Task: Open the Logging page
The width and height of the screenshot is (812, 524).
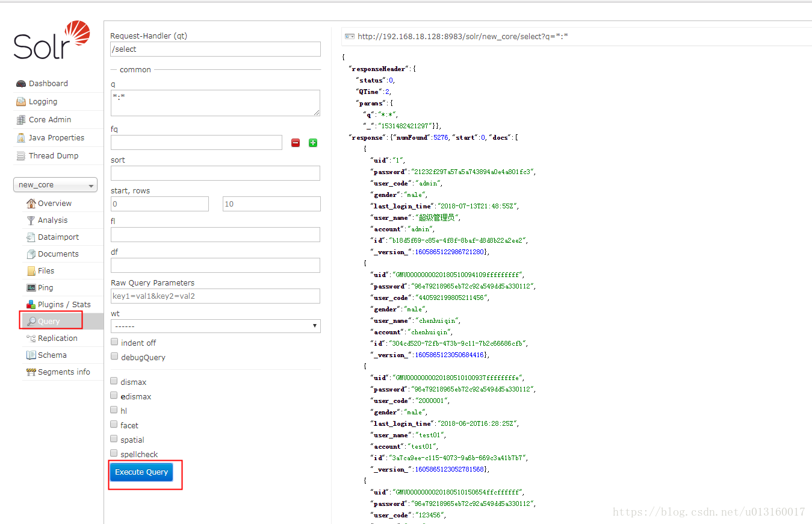Action: pos(43,102)
